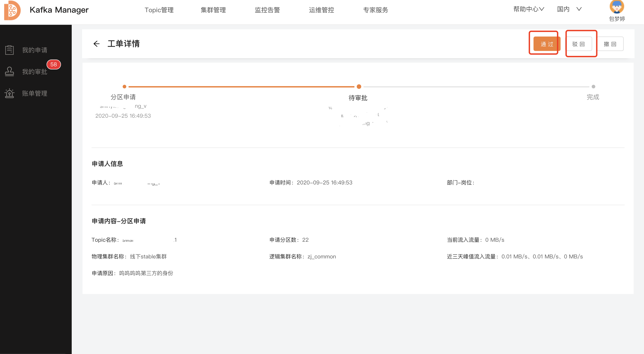644x354 pixels.
Task: Click the alarm icon for 账单管理
Action: click(9, 93)
